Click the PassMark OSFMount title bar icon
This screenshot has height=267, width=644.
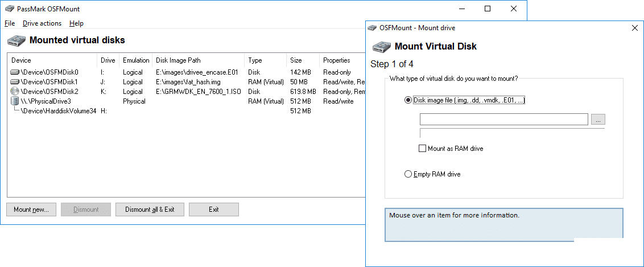pyautogui.click(x=9, y=9)
